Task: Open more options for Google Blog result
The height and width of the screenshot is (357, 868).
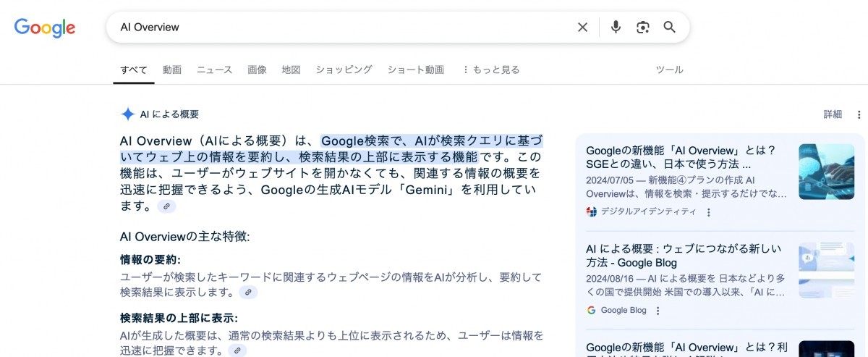Action: point(658,311)
